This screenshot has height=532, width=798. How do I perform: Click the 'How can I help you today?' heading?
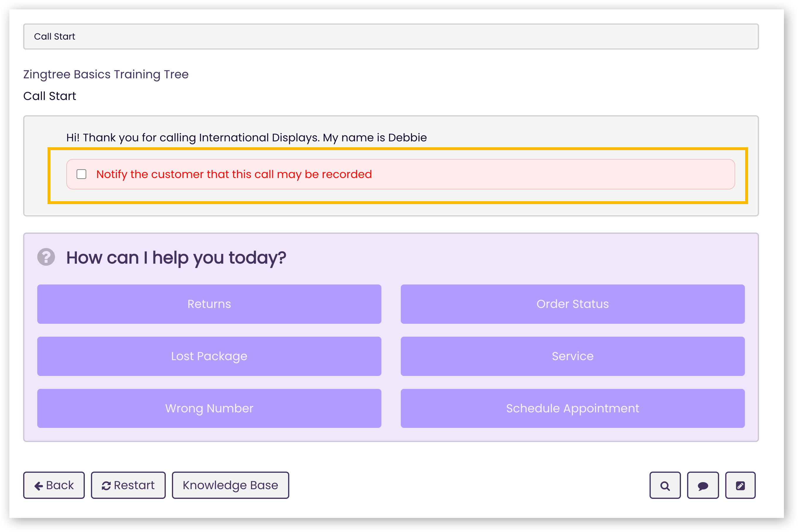[176, 257]
